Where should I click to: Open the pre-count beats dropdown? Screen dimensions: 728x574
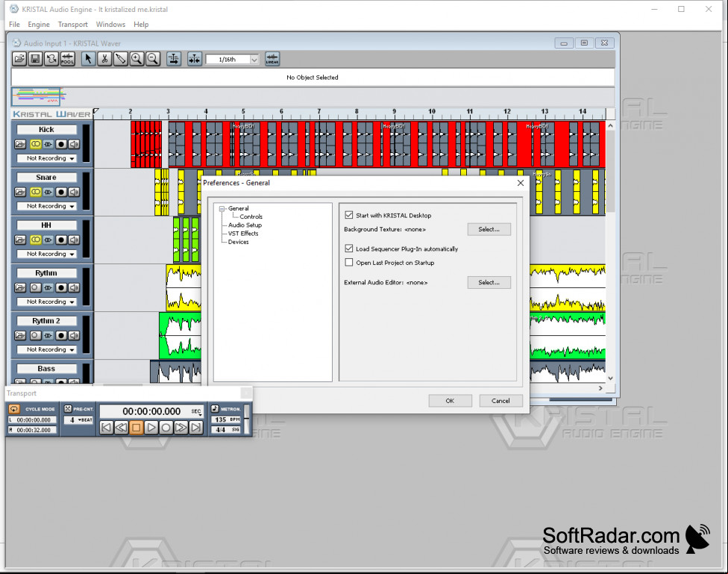[80, 419]
